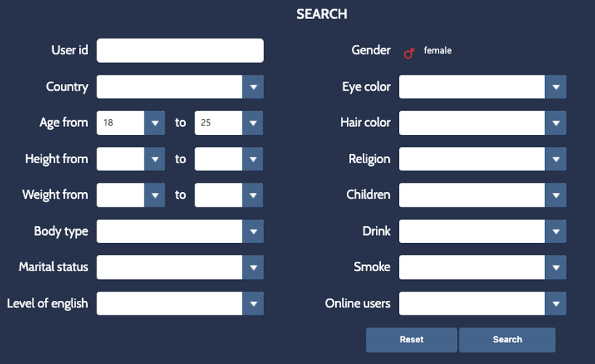Open the Age from dropdown showing 18

[x=131, y=123]
